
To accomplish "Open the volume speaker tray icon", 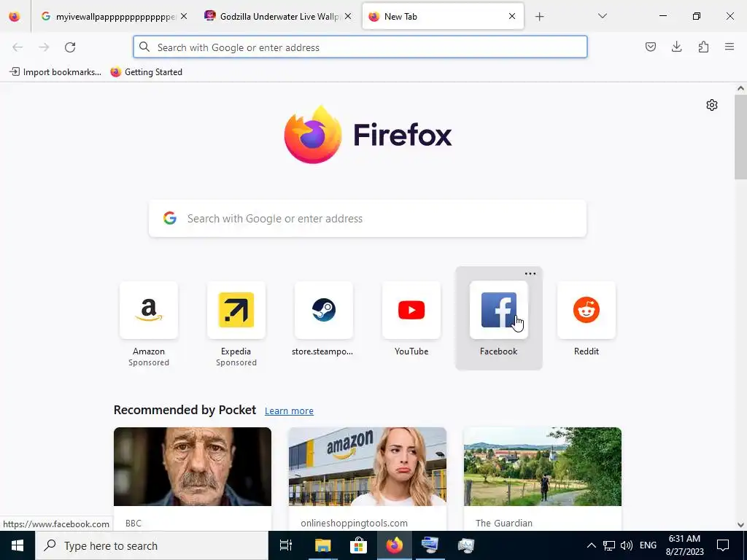I will [627, 545].
